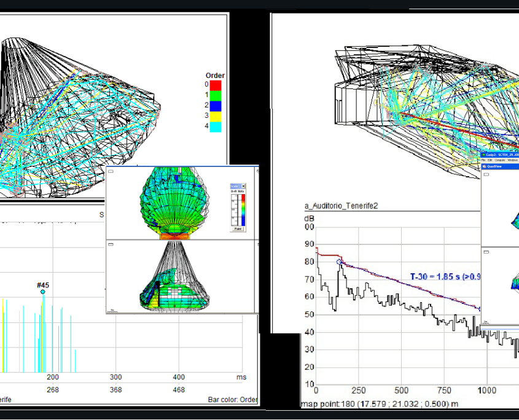Click the 300 ms tick on echogram axis
The height and width of the screenshot is (420, 519).
(116, 377)
